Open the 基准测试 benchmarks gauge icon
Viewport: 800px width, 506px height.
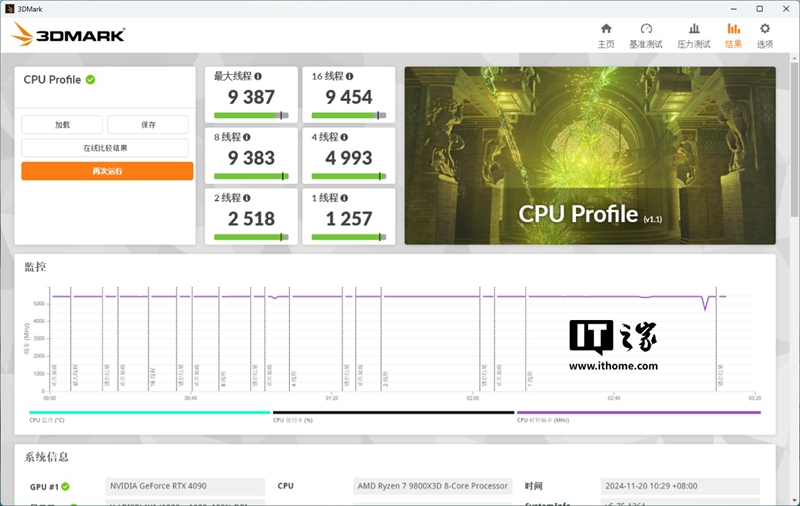pos(646,29)
